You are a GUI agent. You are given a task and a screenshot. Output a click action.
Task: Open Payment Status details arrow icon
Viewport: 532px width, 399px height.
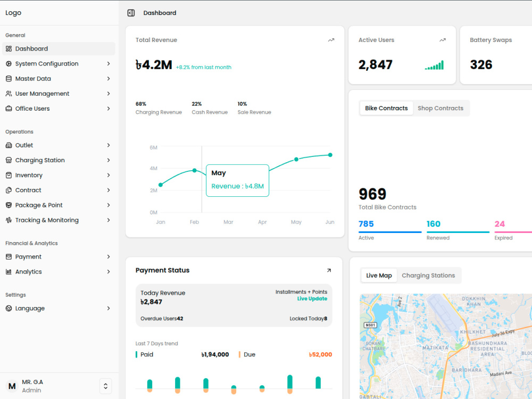click(329, 270)
